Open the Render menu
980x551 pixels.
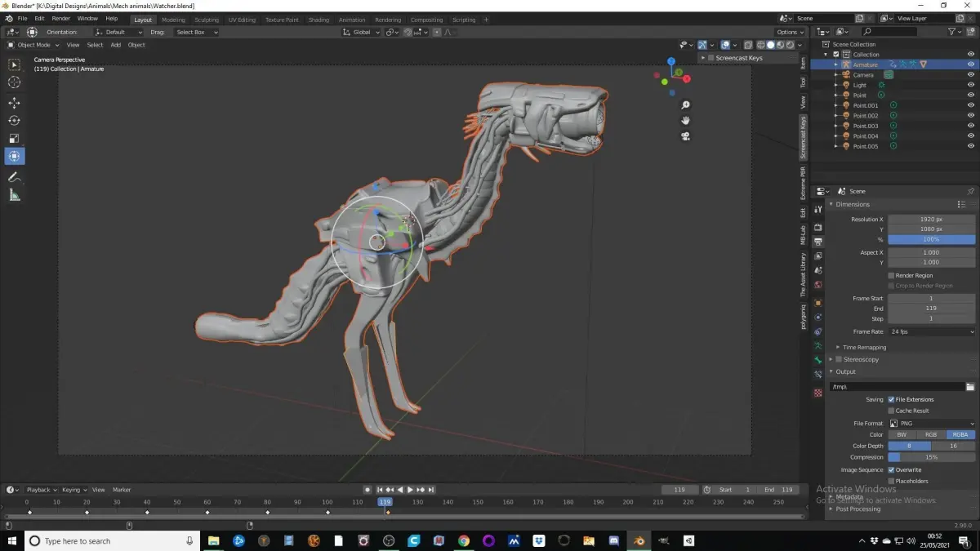click(x=61, y=18)
